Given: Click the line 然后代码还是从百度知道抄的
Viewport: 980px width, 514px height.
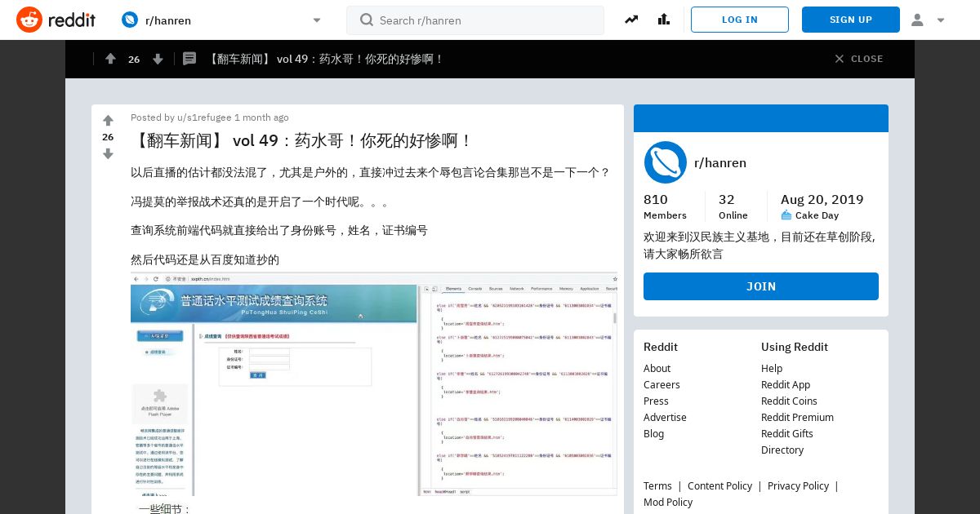Looking at the screenshot, I should (205, 259).
